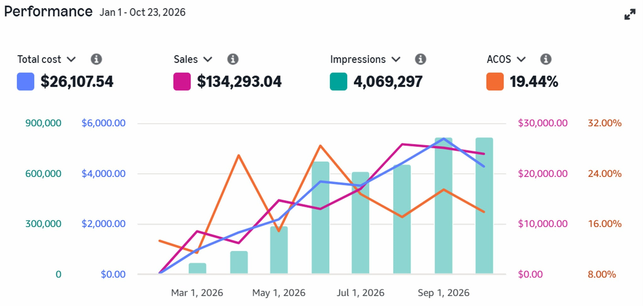
Task: Click the impressions bar above Jul 1, 2026
Action: tap(360, 223)
